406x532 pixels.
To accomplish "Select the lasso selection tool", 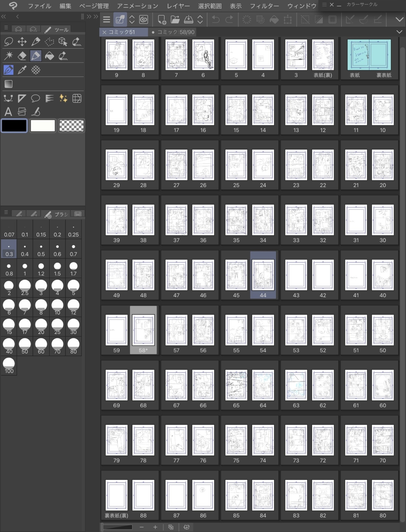I will pyautogui.click(x=8, y=42).
